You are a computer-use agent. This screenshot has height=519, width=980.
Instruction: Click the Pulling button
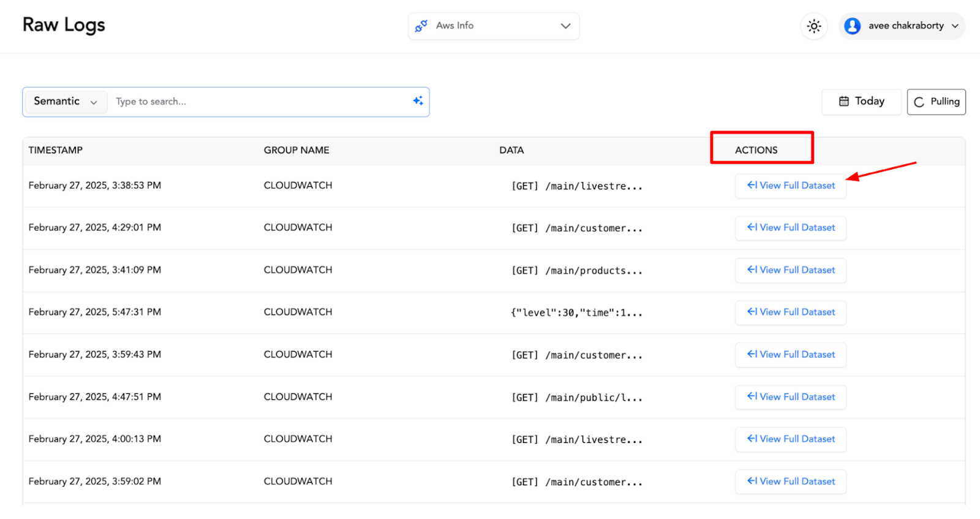click(937, 102)
